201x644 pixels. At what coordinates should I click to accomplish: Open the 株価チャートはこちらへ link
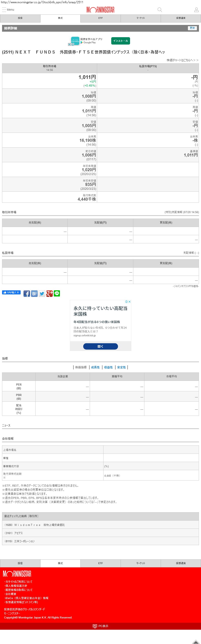click(182, 60)
